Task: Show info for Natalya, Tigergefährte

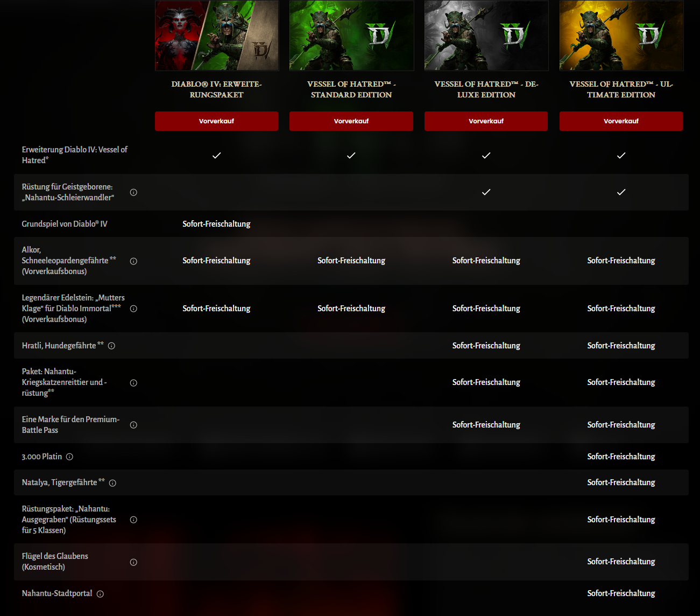Action: (x=112, y=482)
